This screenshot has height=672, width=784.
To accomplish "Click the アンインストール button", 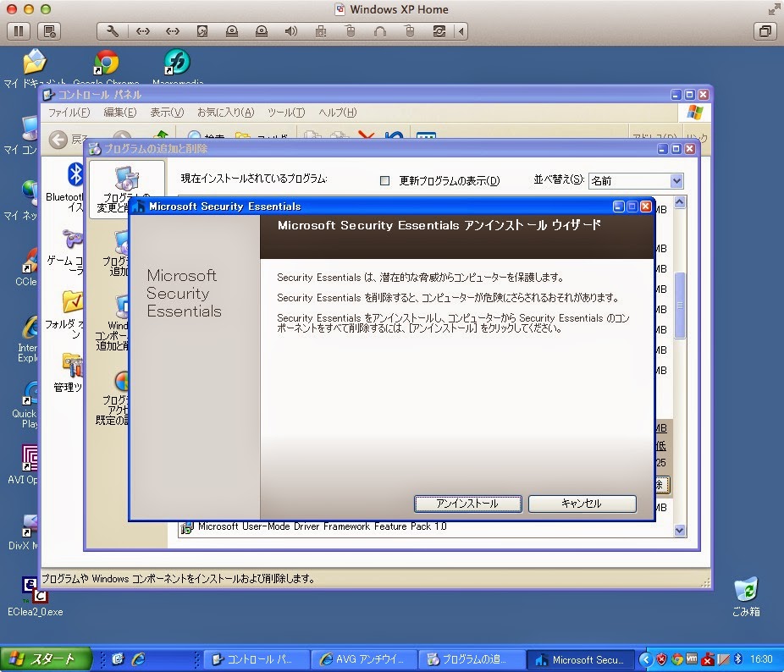I will tap(468, 504).
